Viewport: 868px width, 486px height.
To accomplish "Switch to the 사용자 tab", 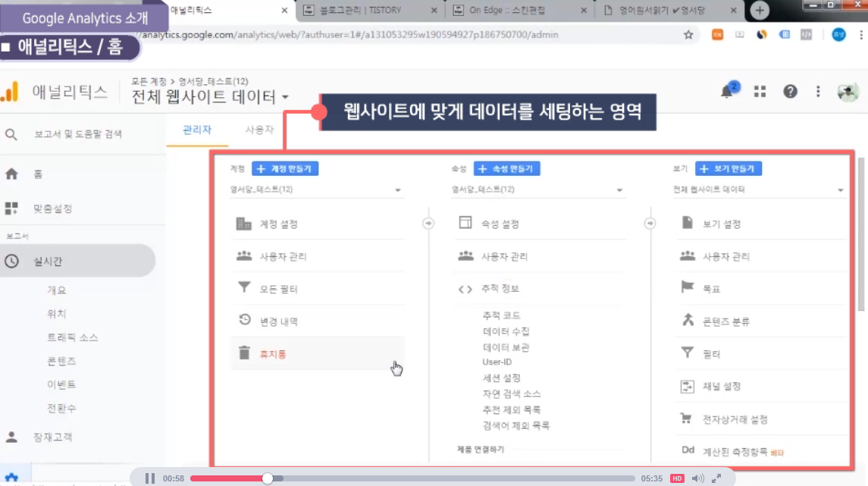I will click(x=259, y=130).
